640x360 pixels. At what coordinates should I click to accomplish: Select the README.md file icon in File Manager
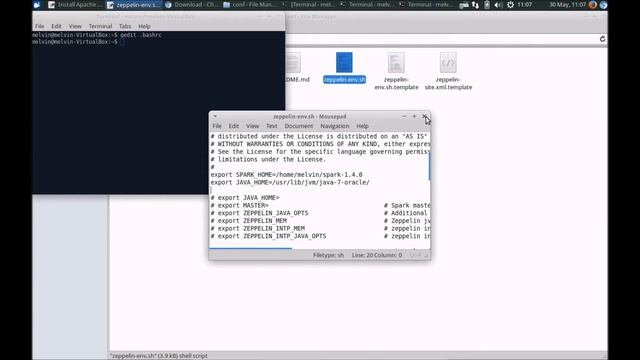tap(293, 62)
